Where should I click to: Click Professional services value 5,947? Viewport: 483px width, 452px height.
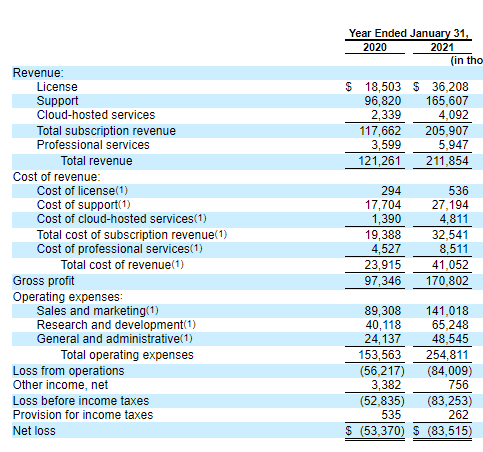(x=453, y=145)
